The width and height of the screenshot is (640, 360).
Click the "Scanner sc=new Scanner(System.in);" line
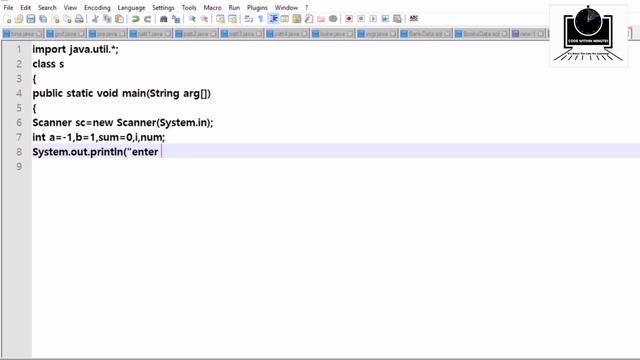(x=123, y=122)
